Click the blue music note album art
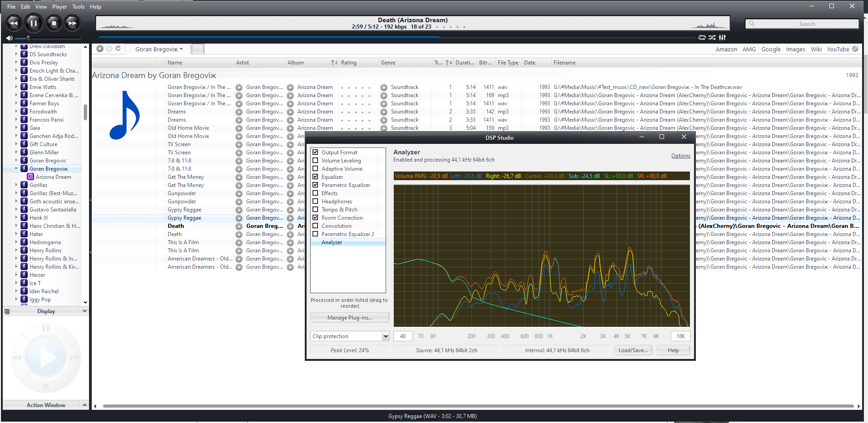Image resolution: width=868 pixels, height=423 pixels. coord(124,115)
